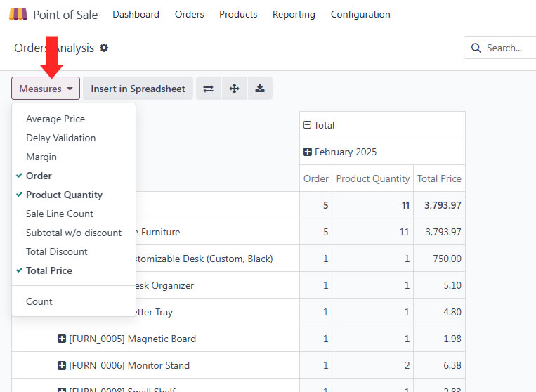536x392 pixels.
Task: Click Monitor Stand quantity 2 cell
Action: point(372,365)
